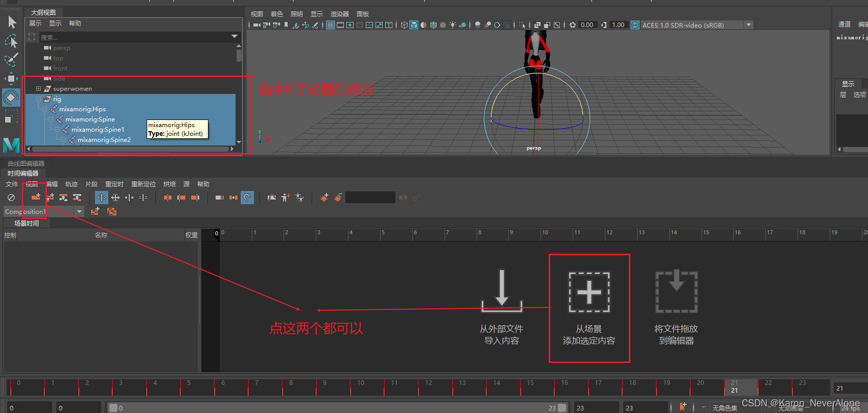Open the 重定时 menu in Time Editor

pyautogui.click(x=114, y=184)
